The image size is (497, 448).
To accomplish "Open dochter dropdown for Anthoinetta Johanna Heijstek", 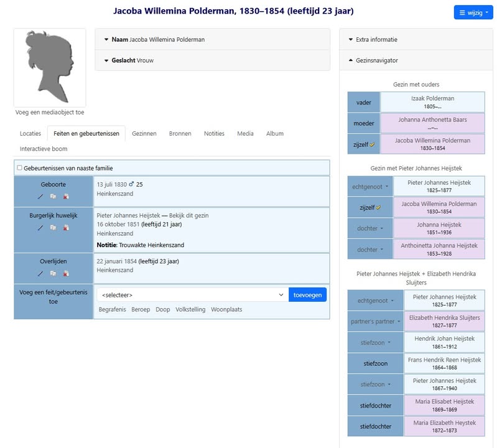I will (370, 250).
